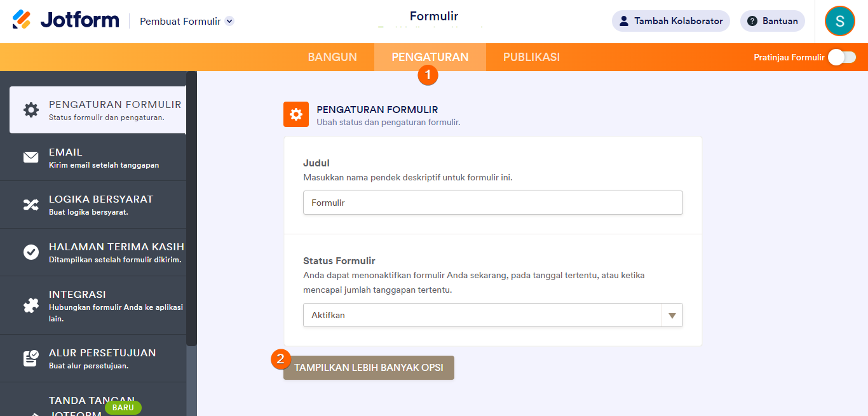
Task: Expand the Pembuat Formulir chevron menu
Action: pyautogui.click(x=229, y=21)
